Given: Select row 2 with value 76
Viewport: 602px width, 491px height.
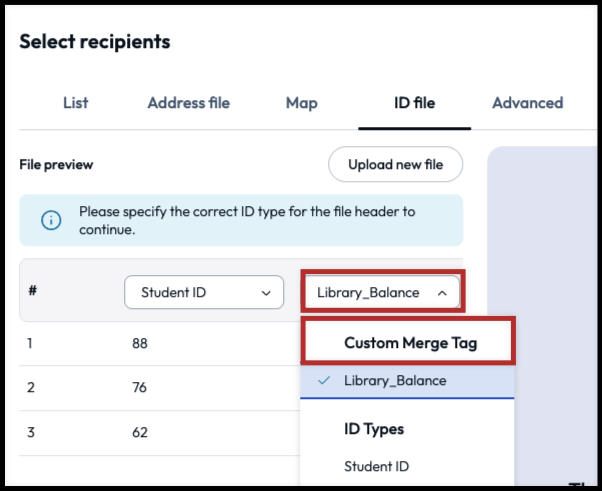Looking at the screenshot, I should point(140,389).
